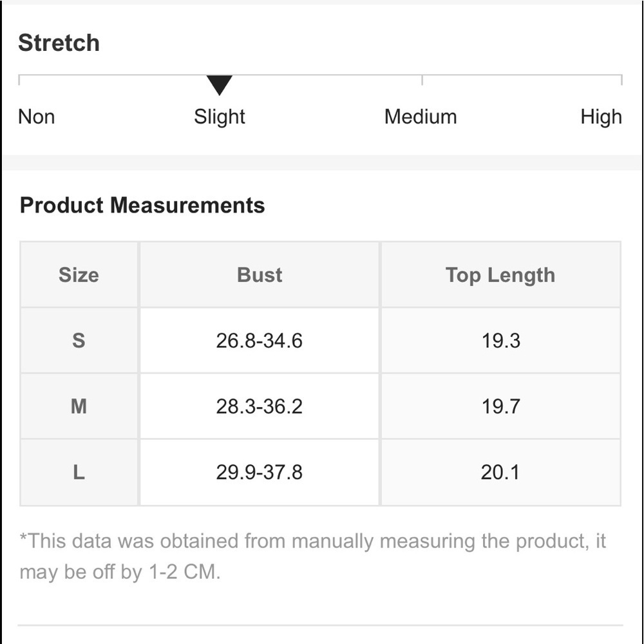Click the High stretch label
Image resolution: width=644 pixels, height=644 pixels.
tap(601, 117)
